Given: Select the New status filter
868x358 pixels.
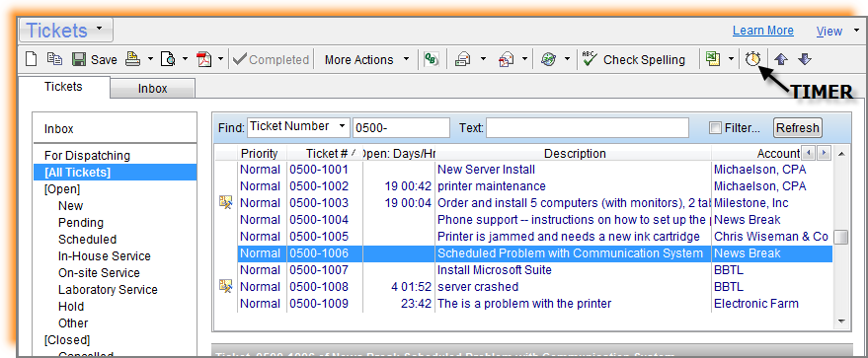Looking at the screenshot, I should (x=70, y=205).
